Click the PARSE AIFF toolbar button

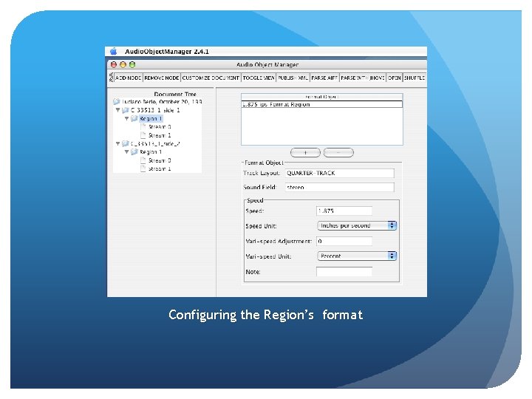coord(324,78)
